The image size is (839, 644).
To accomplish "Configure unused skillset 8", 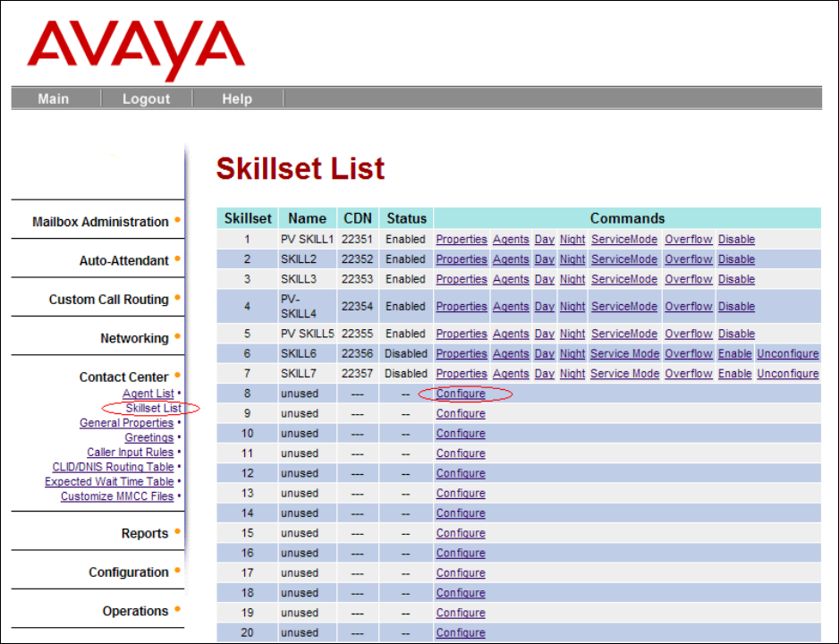I will coord(461,394).
